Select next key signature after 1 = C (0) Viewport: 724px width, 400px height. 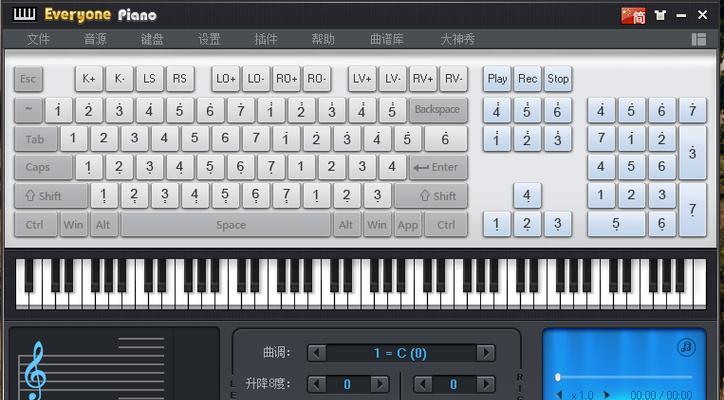click(486, 353)
